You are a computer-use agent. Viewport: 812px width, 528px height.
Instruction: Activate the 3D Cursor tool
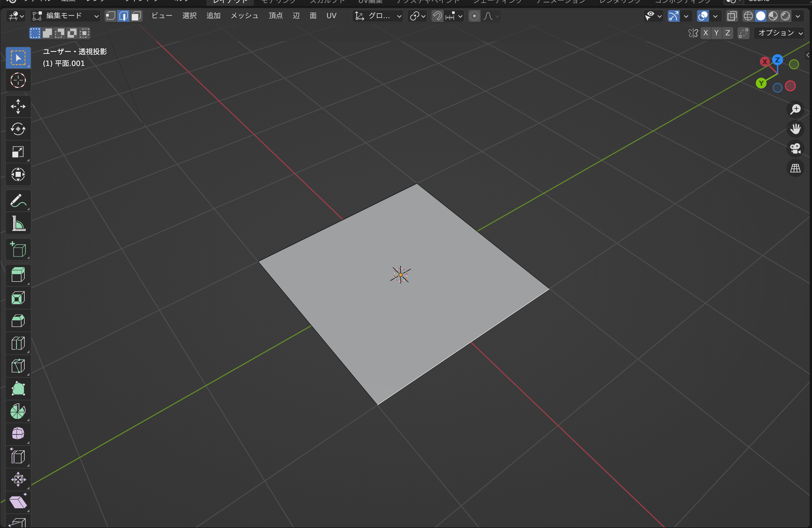click(18, 80)
